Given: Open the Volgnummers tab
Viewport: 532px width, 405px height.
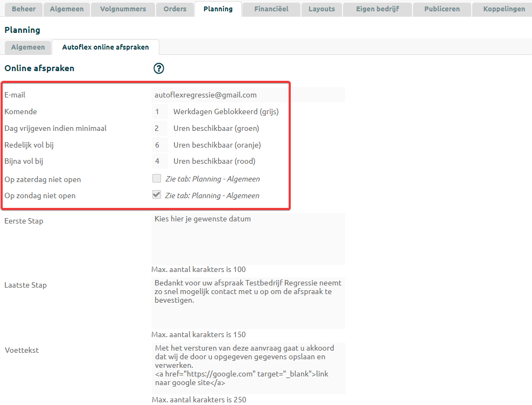Looking at the screenshot, I should [123, 9].
